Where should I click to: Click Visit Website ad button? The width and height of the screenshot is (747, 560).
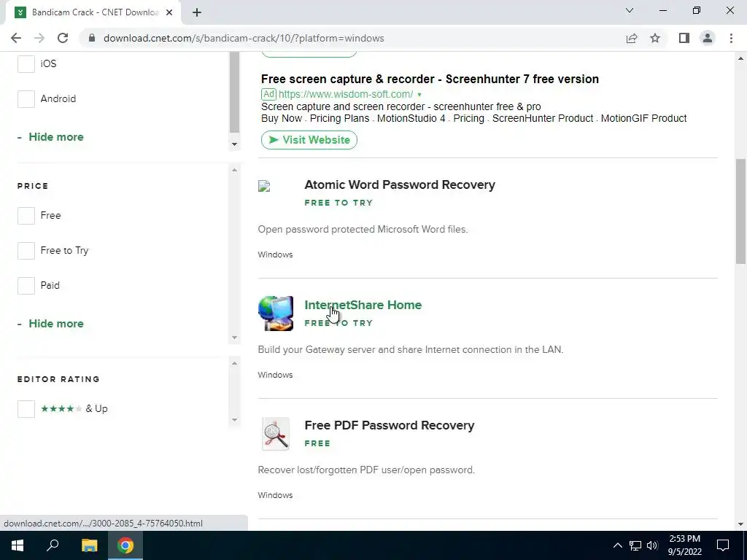[309, 140]
